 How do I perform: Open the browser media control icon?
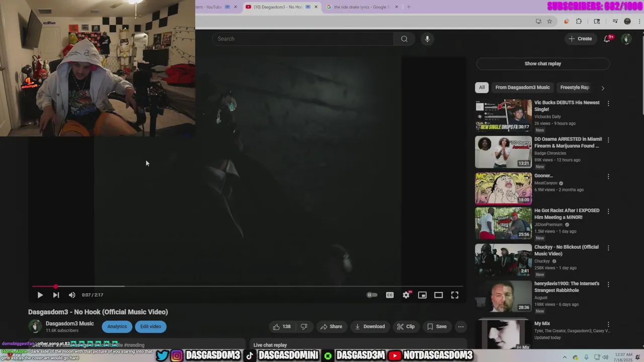(615, 21)
